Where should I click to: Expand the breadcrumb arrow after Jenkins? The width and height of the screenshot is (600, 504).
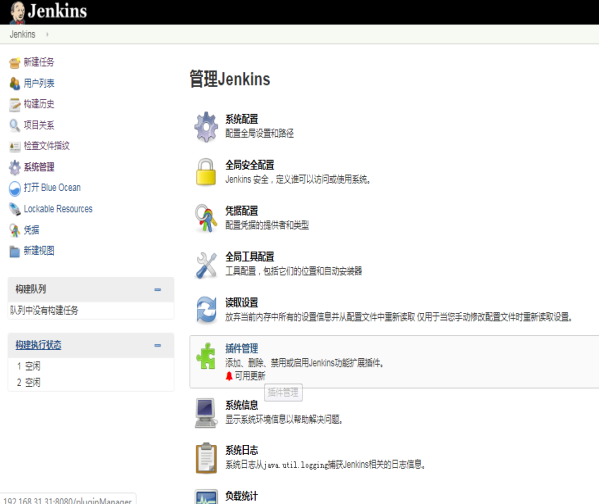click(x=47, y=34)
